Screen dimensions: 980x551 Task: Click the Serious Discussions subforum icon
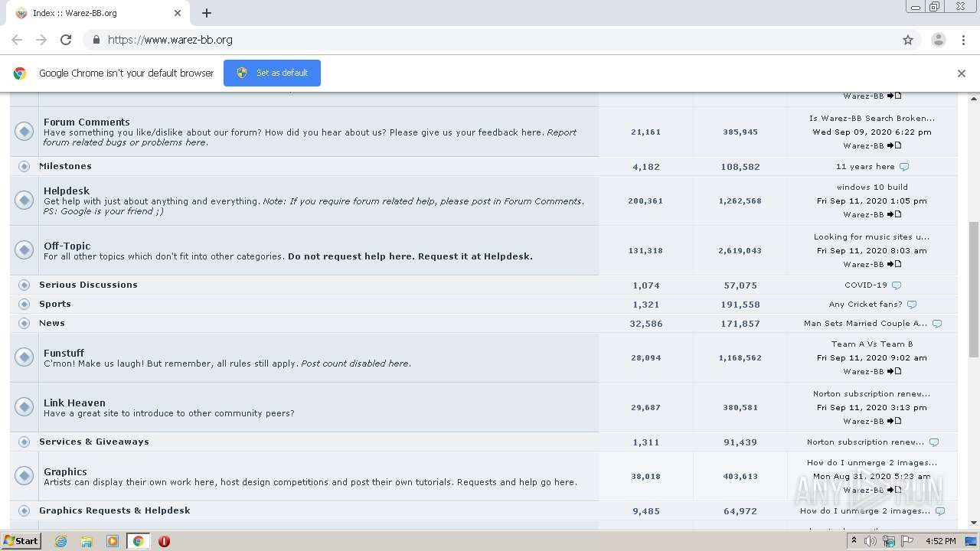pos(24,285)
